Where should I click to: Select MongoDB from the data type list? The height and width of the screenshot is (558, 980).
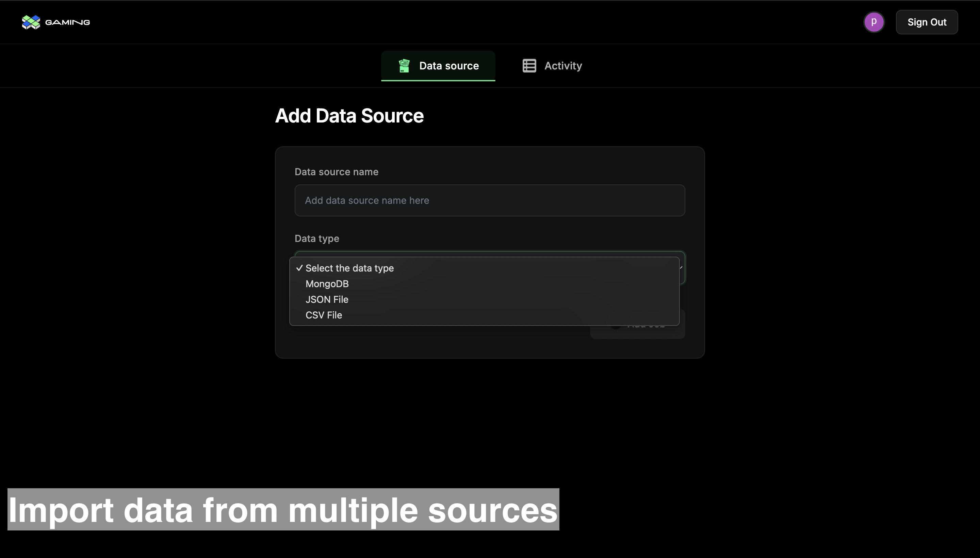(327, 284)
